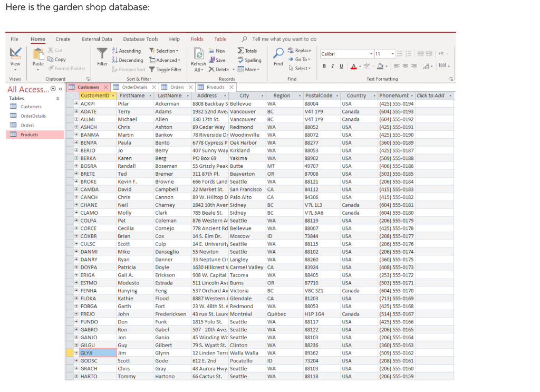
Task: Apply Italic text formatting
Action: [x=333, y=66]
